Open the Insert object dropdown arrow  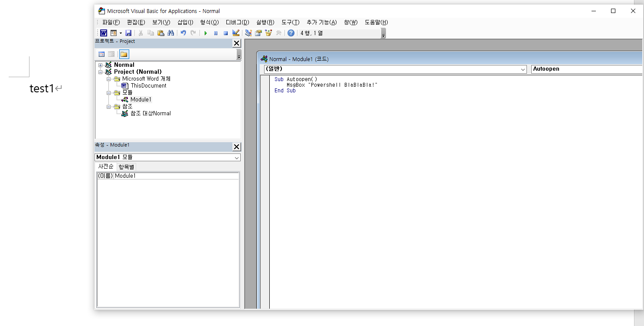121,33
